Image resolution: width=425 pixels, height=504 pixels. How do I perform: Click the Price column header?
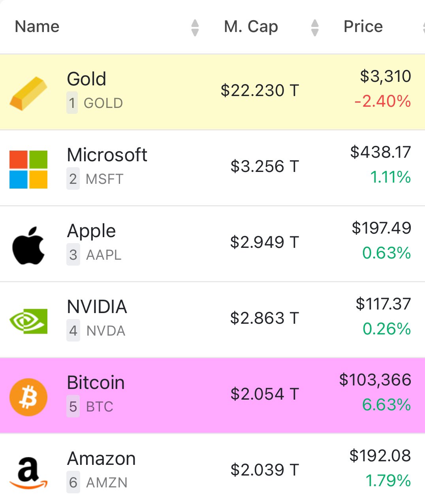(363, 26)
